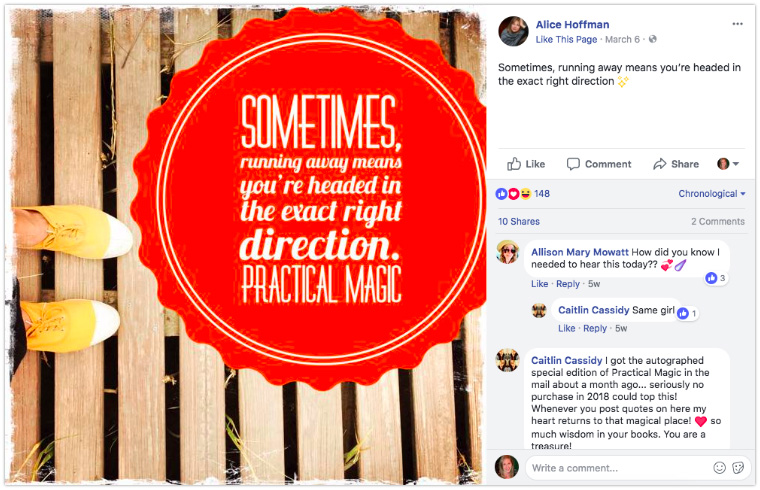The image size is (760, 490).
Task: Open Alice Hoffman's page name link
Action: click(572, 24)
